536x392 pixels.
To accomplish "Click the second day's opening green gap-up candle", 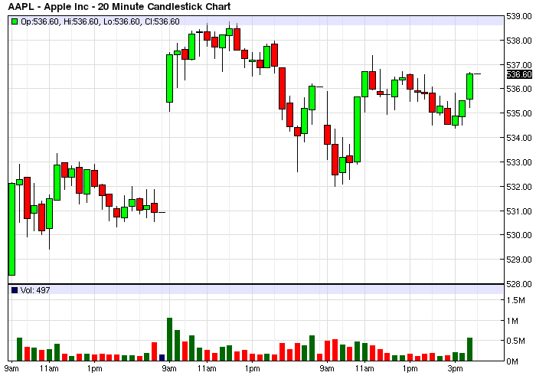I will coord(169,78).
